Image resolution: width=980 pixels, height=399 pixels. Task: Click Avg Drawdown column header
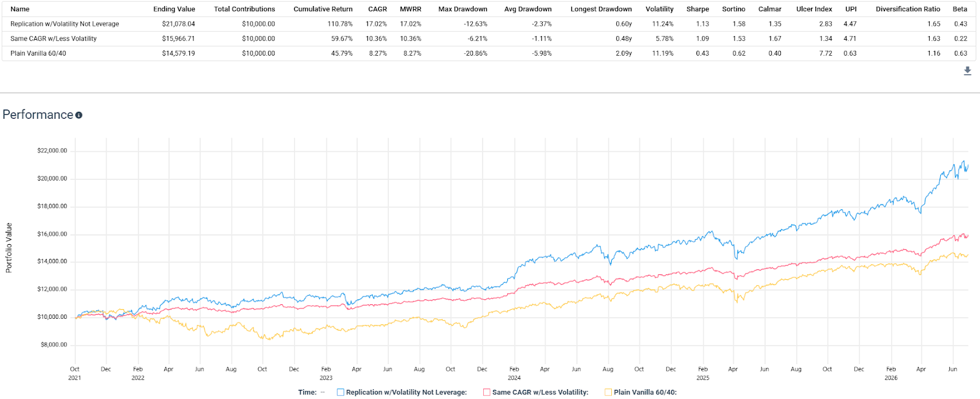pos(528,9)
